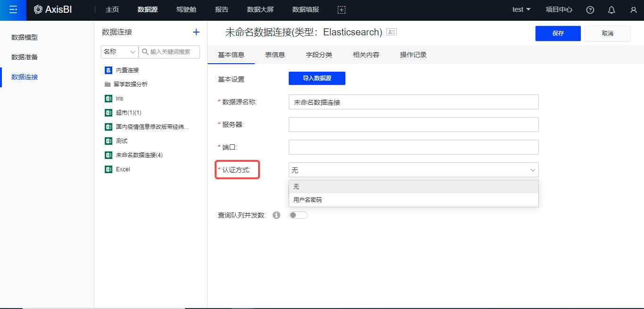Open the help question mark icon

[590, 10]
